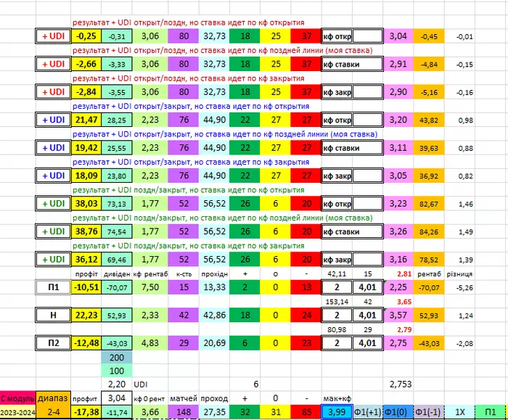This screenshot has height=420, width=508.
Task: Select the green cell containing 100
Action: click(117, 371)
